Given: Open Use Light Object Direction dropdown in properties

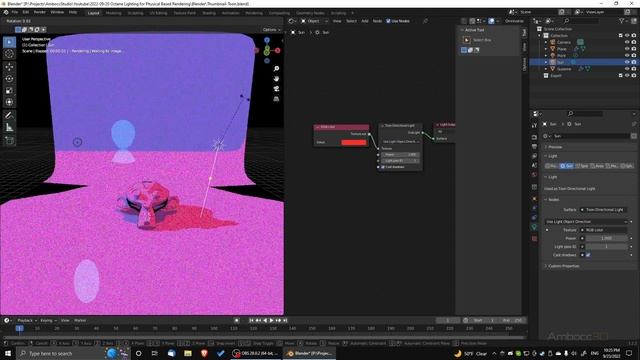Looking at the screenshot, I should (586, 222).
